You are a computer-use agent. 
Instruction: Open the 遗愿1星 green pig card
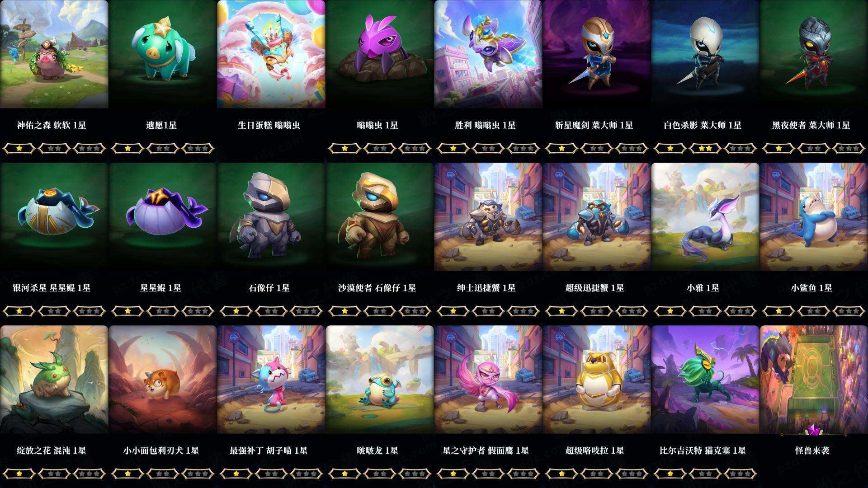[163, 54]
